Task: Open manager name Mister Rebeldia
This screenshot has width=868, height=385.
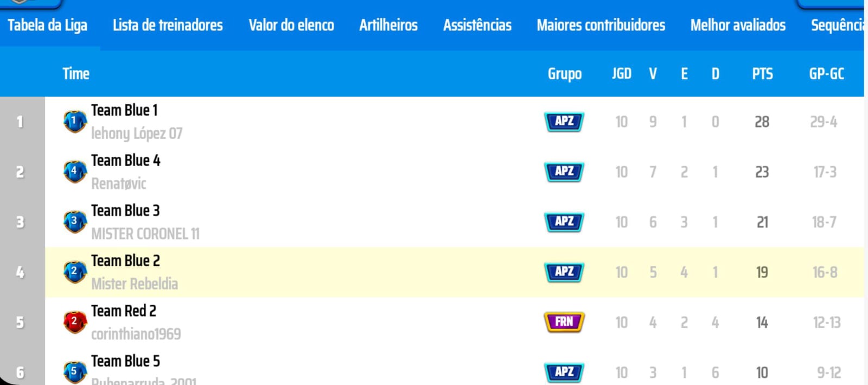Action: 135,284
